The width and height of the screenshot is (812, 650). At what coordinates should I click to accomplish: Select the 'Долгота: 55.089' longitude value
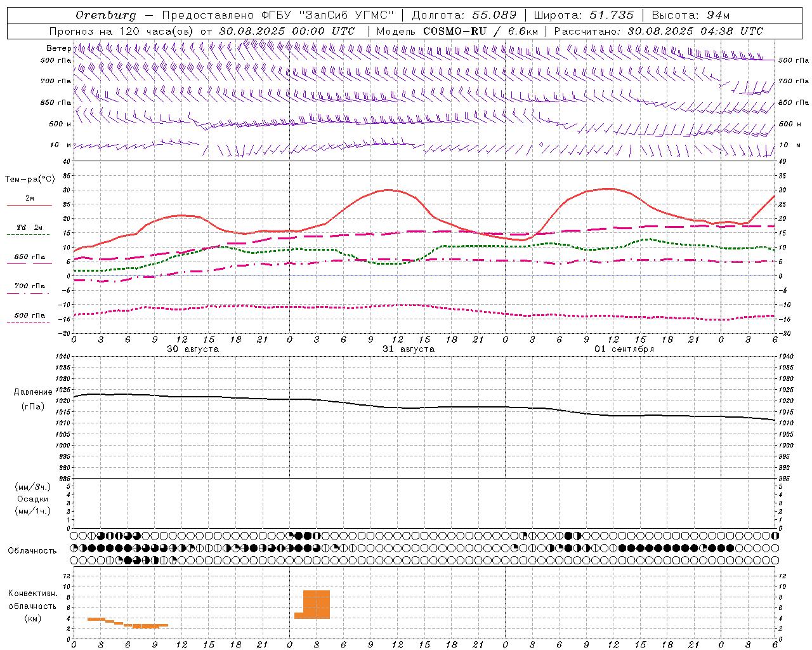pos(464,15)
